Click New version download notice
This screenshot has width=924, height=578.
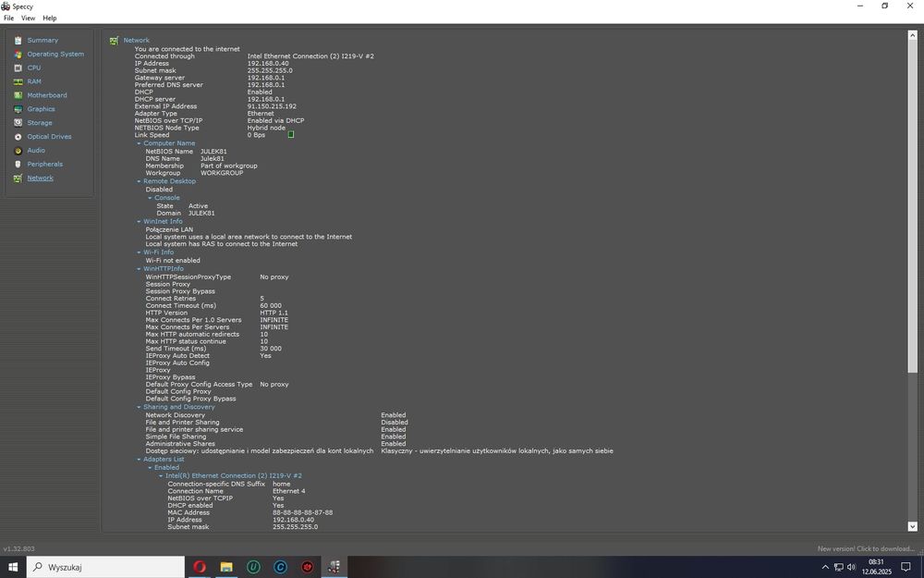coord(866,548)
